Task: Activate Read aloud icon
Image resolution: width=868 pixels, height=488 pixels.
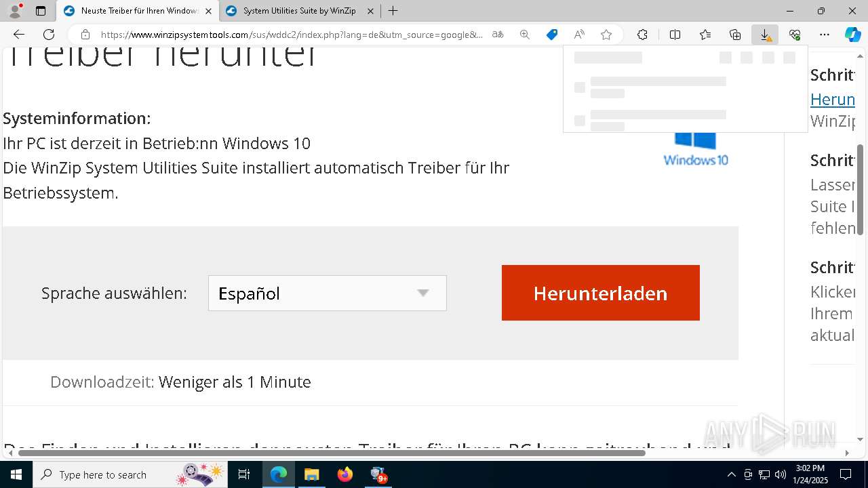Action: click(x=579, y=35)
